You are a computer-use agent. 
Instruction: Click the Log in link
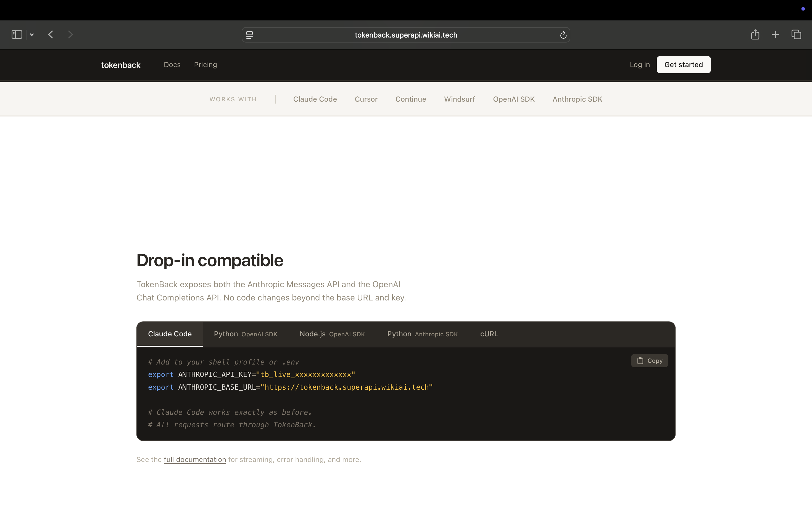(639, 64)
